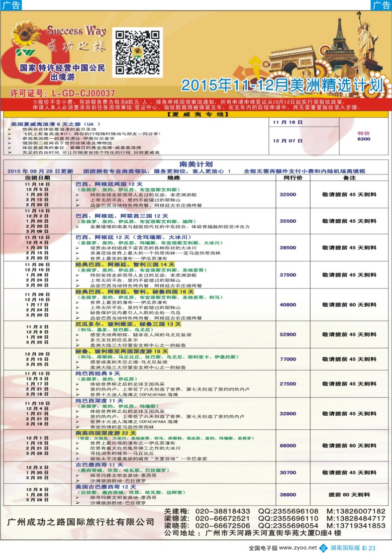Click 巴西、阿根廷、阿联酋三国12天 route title

[x=122, y=216]
